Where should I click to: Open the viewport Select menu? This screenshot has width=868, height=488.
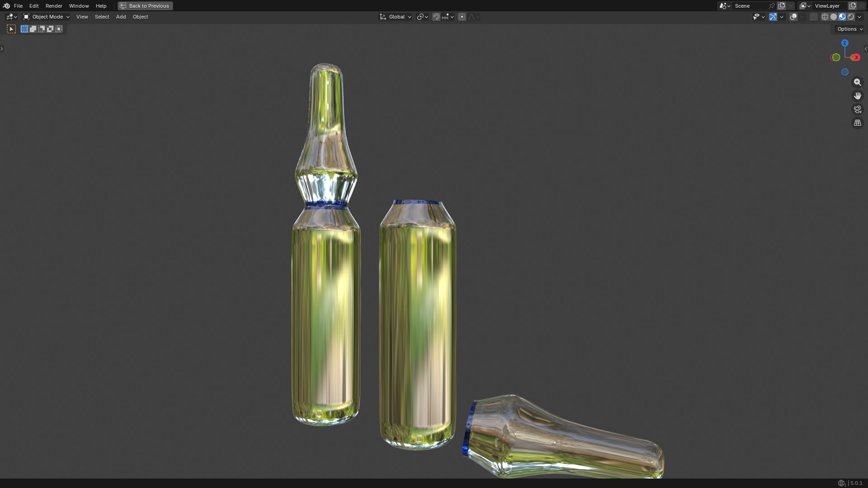pos(102,17)
